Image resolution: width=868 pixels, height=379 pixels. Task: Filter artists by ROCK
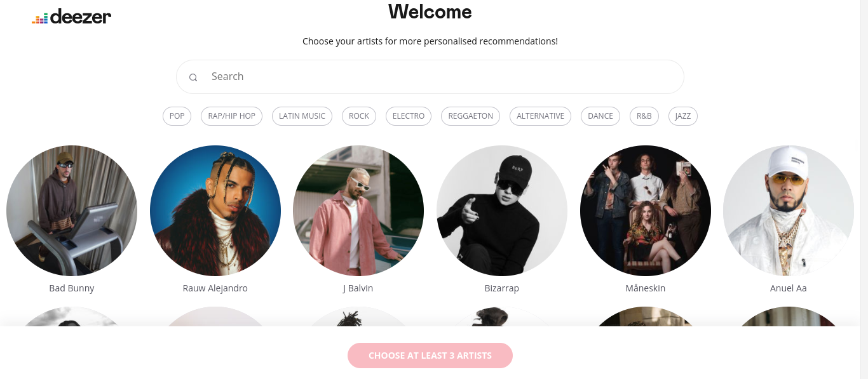(359, 116)
